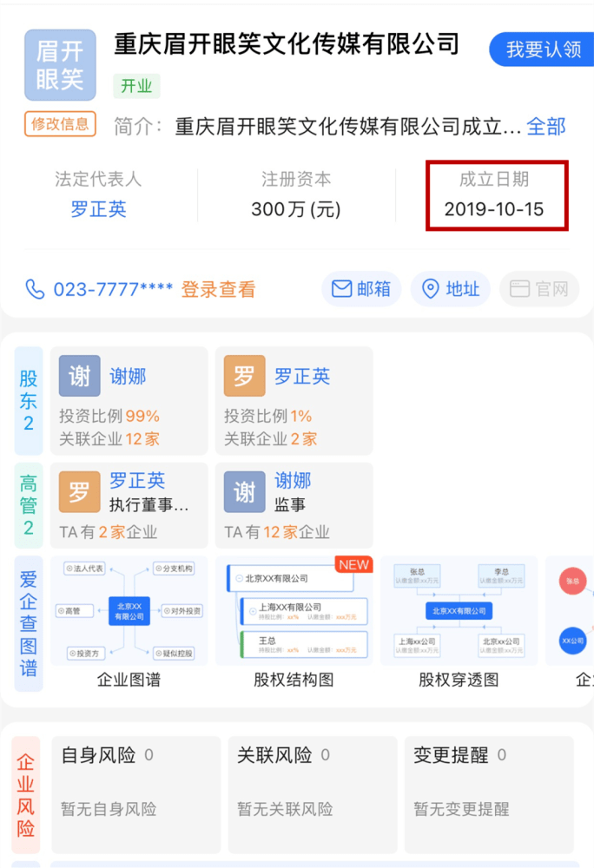Click 登录查看 to reveal phone number
This screenshot has height=868, width=594.
[x=218, y=289]
